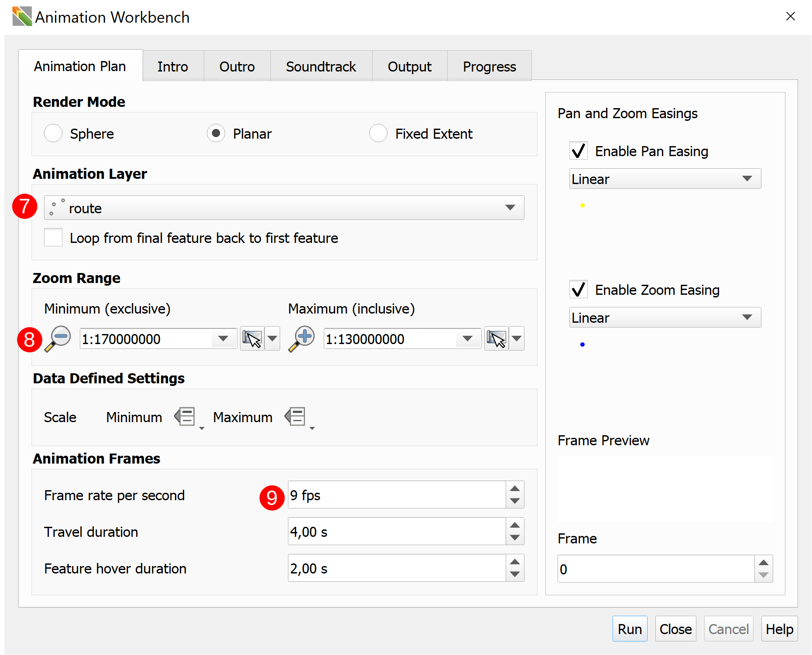Click the travel duration field showing 4,00 s
This screenshot has width=812, height=655.
[397, 532]
